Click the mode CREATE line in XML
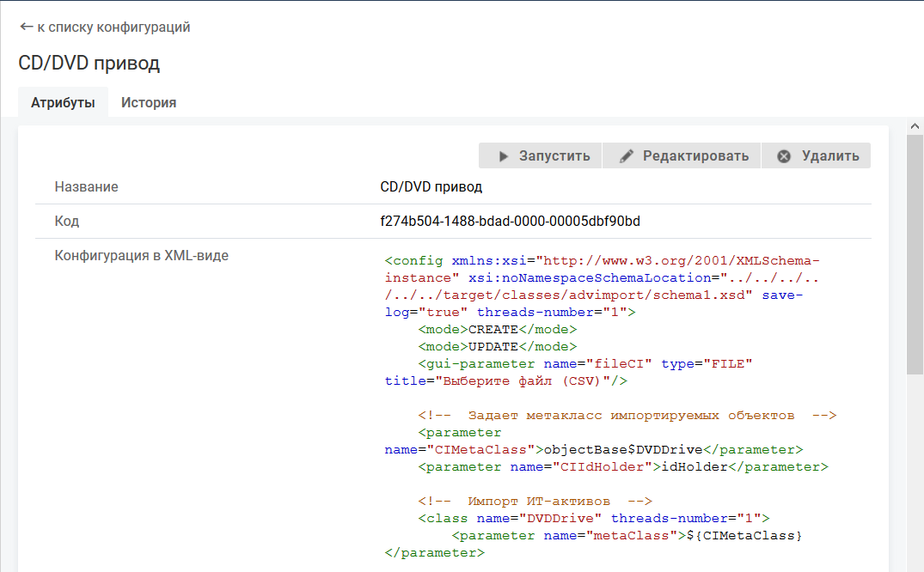This screenshot has width=924, height=572. [x=497, y=329]
